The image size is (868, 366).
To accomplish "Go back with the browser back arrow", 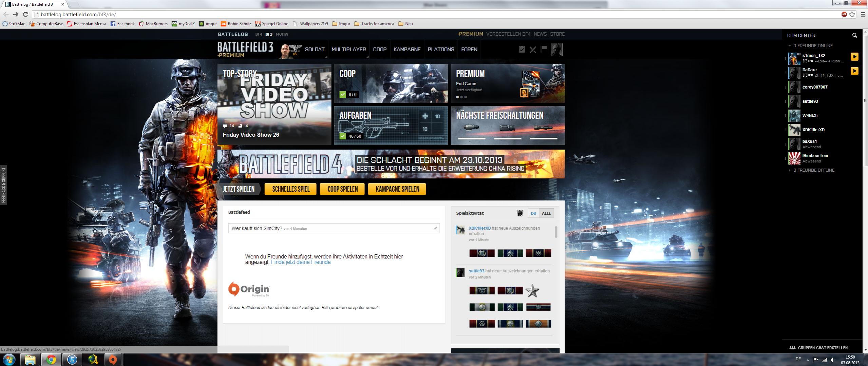I will (x=6, y=14).
